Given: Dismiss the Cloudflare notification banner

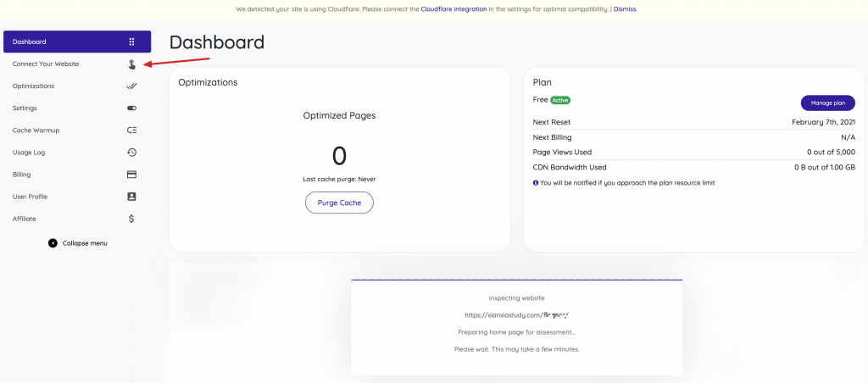Looking at the screenshot, I should click(625, 9).
